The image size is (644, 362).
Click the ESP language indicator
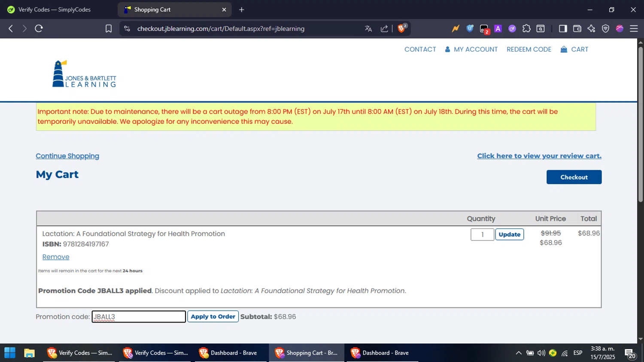578,353
